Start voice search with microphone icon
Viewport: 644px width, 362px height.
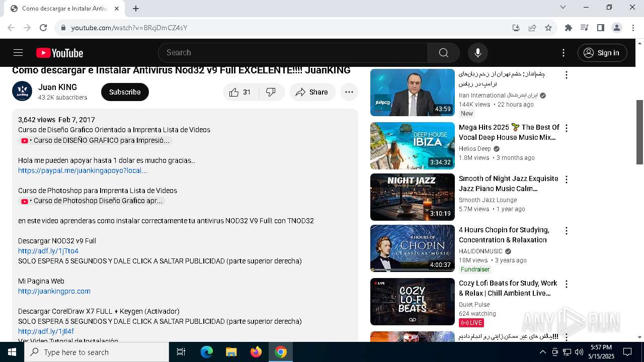click(x=477, y=53)
